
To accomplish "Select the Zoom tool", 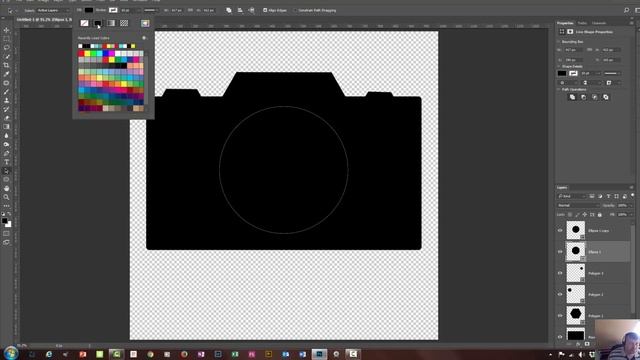I will click(x=7, y=197).
